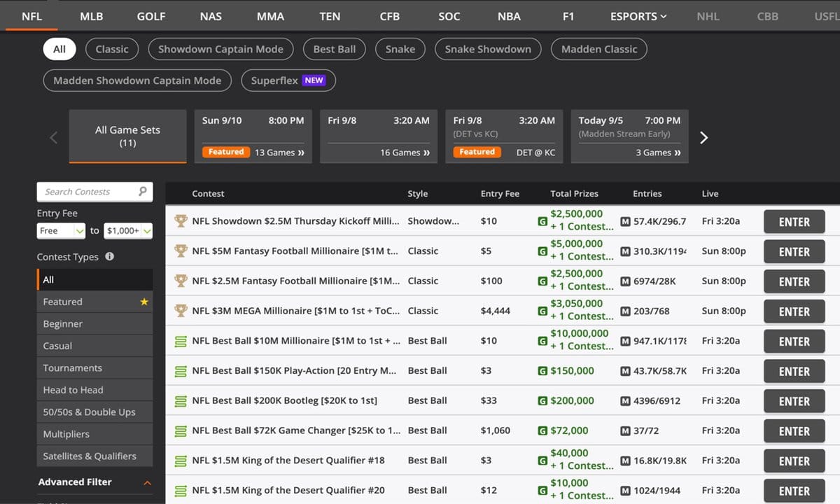Expand the Advanced Filter section

[x=94, y=482]
